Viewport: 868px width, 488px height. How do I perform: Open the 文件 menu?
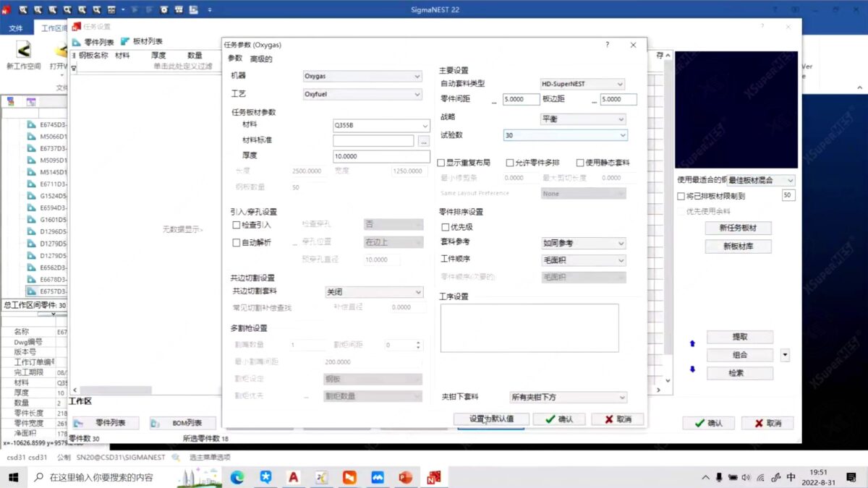[x=15, y=28]
